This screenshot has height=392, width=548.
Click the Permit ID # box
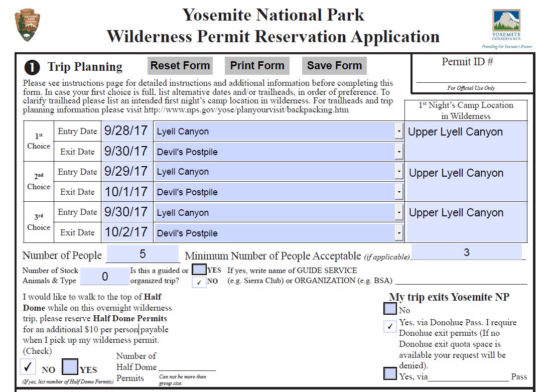coord(473,73)
